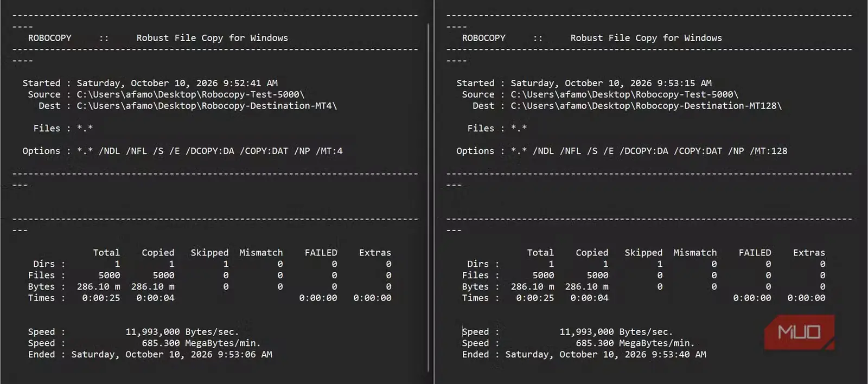This screenshot has height=384, width=868.
Task: Click the left pane source path Robocopy-Test-5000
Action: point(190,94)
